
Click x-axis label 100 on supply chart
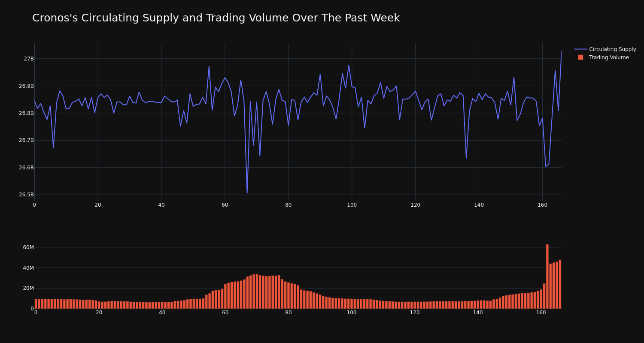(352, 205)
